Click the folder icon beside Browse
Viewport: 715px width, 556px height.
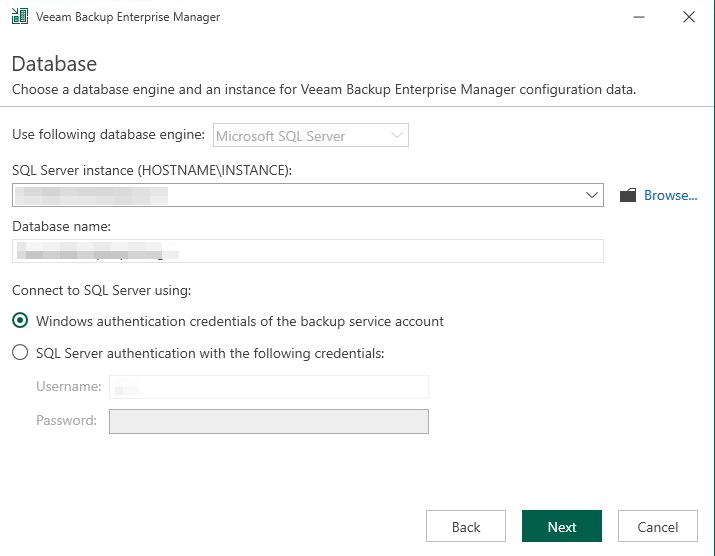point(628,195)
